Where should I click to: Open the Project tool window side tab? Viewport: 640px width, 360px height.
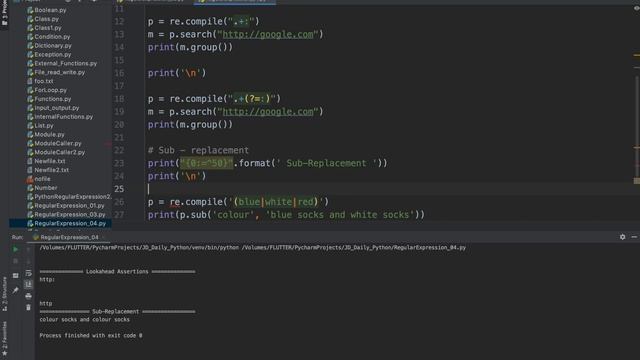(4, 16)
